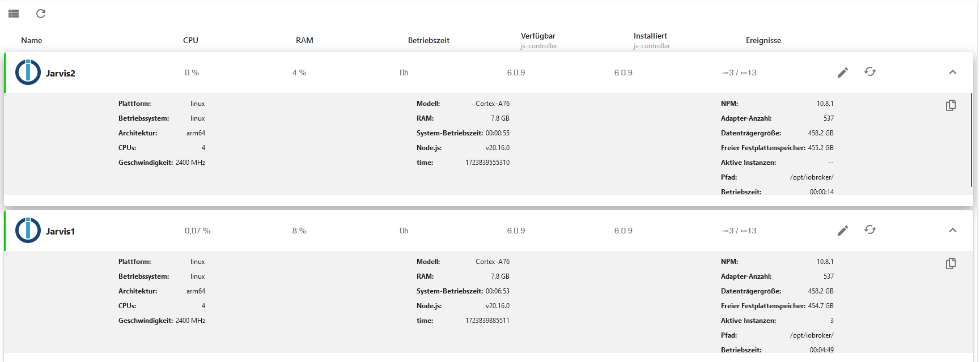Select the Jarvis2 host name
Screen dimensions: 980x362
tap(61, 73)
